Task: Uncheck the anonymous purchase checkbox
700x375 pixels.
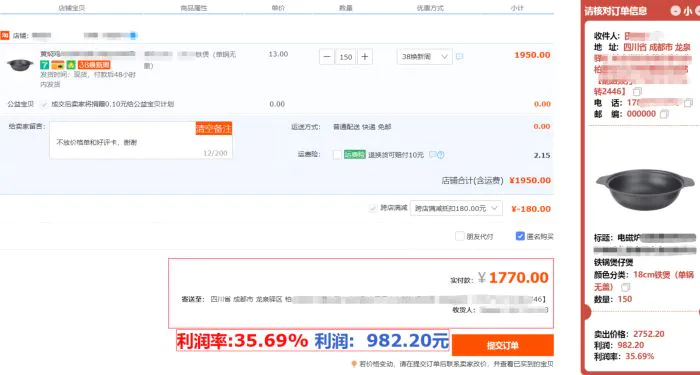Action: (x=520, y=236)
